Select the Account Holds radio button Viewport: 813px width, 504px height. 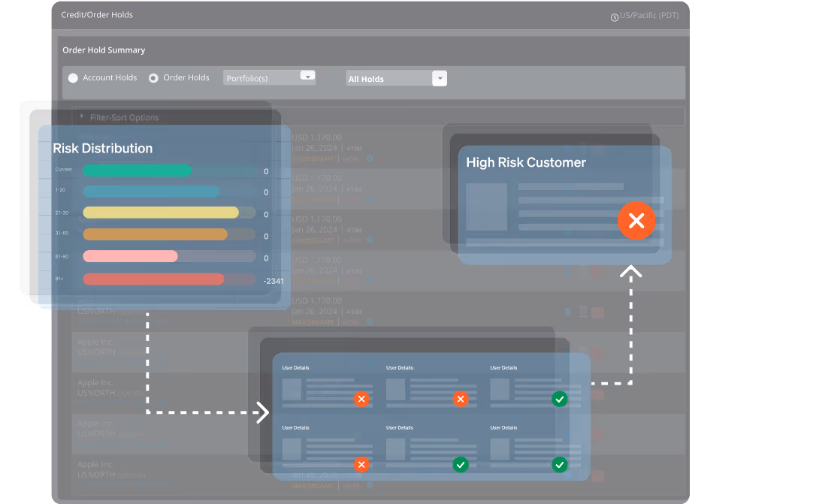[x=73, y=78]
